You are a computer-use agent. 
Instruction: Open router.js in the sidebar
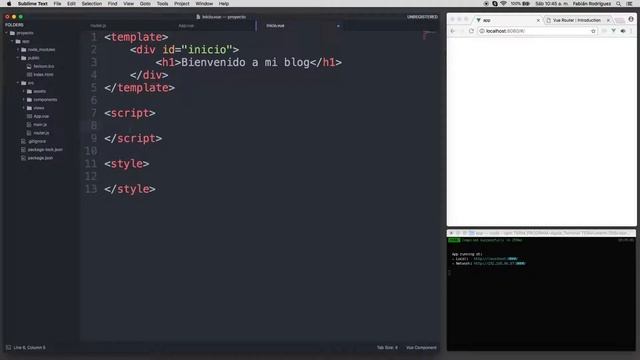[41, 133]
